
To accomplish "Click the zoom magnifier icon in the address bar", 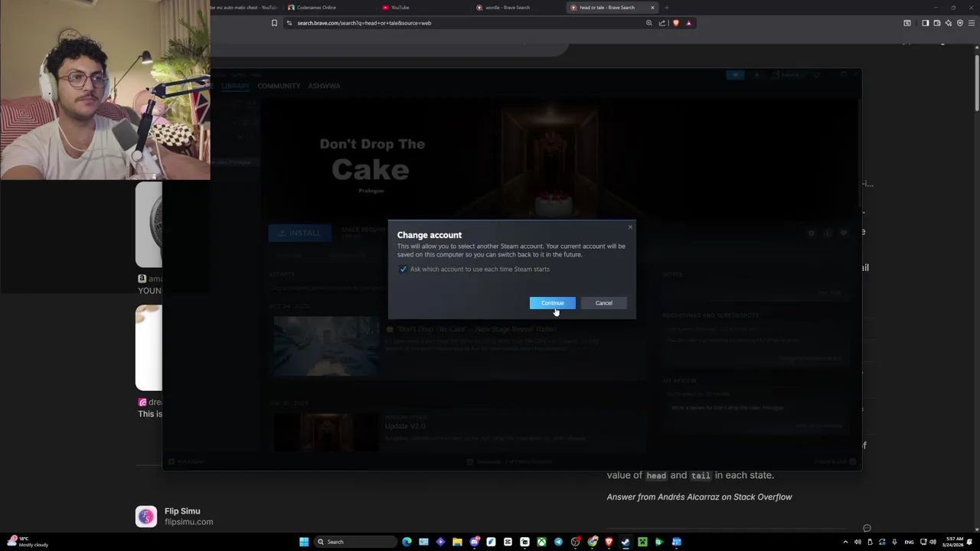I will coord(649,23).
